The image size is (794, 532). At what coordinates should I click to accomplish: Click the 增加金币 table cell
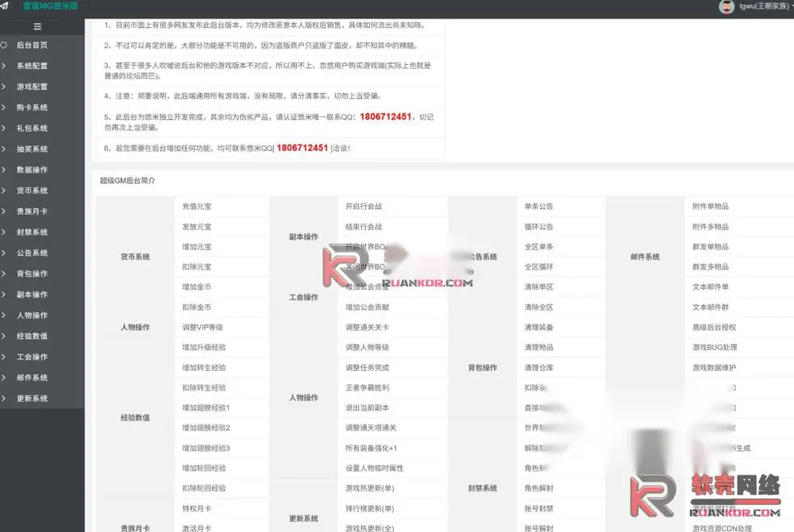click(x=222, y=287)
